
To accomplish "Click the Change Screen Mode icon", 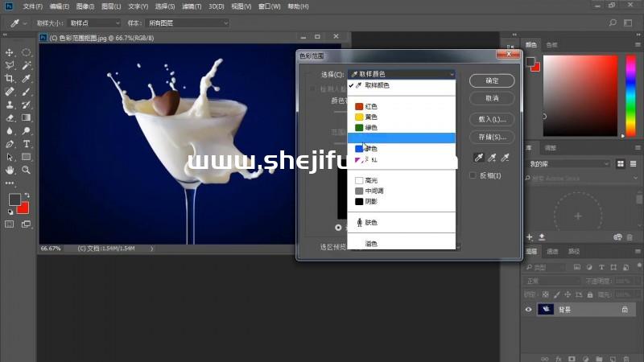I will click(x=26, y=224).
